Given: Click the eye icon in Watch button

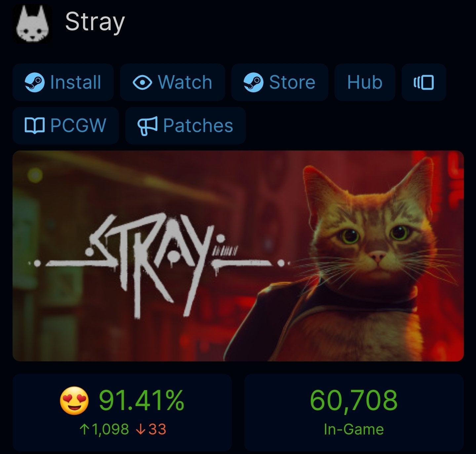Looking at the screenshot, I should tap(142, 82).
